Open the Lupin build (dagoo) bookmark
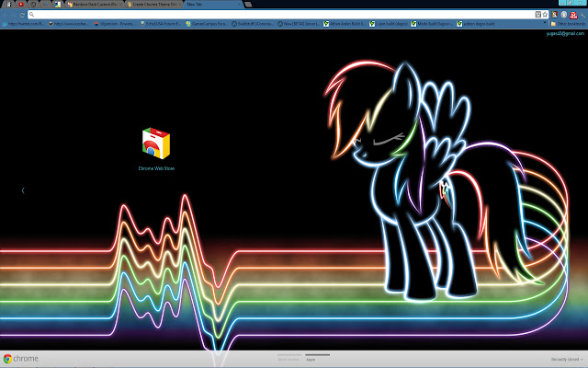 point(389,24)
